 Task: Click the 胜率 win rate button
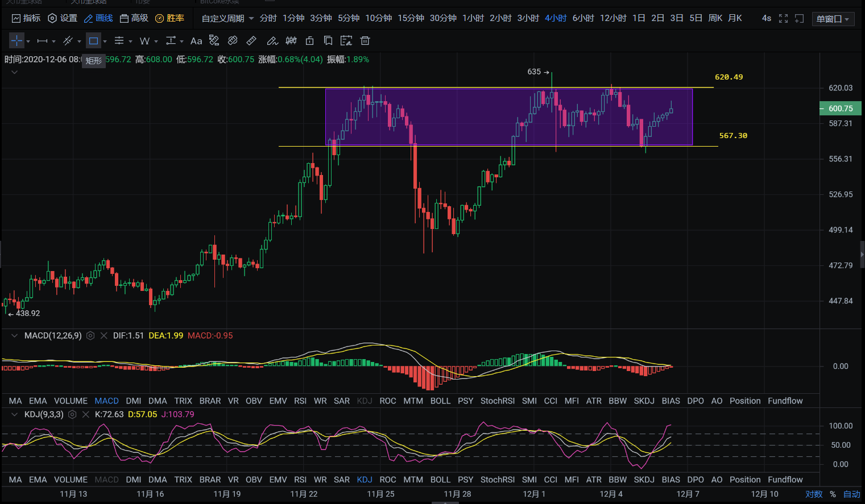[170, 18]
